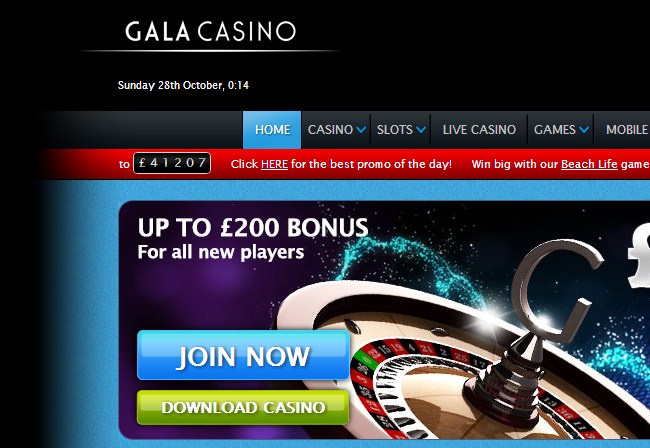650x448 pixels.
Task: Click the jackpot counter showing £41207
Action: coord(172,163)
